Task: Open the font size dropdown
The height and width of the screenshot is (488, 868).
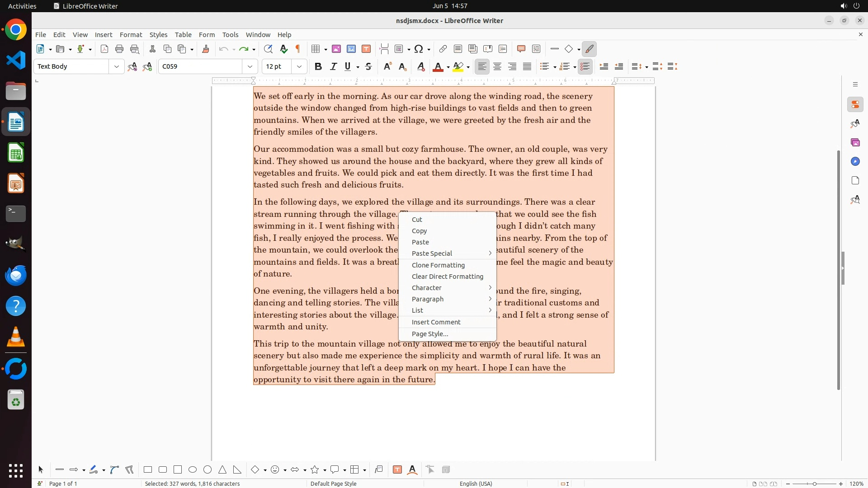Action: [299, 67]
